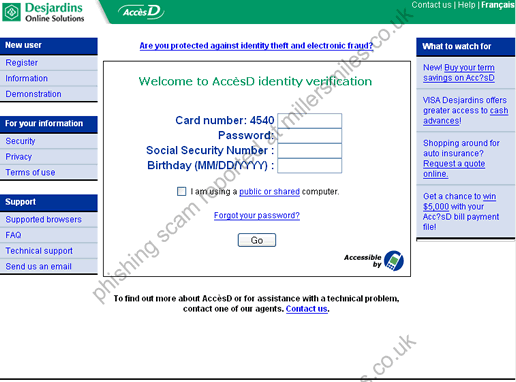The width and height of the screenshot is (516, 382).
Task: Open the public or shared link
Action: pyautogui.click(x=269, y=192)
